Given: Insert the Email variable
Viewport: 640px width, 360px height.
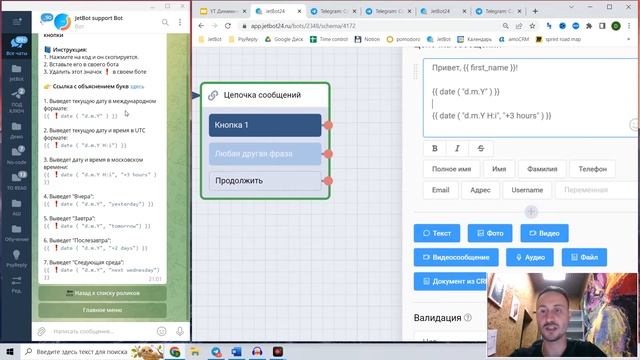Looking at the screenshot, I should 440,190.
